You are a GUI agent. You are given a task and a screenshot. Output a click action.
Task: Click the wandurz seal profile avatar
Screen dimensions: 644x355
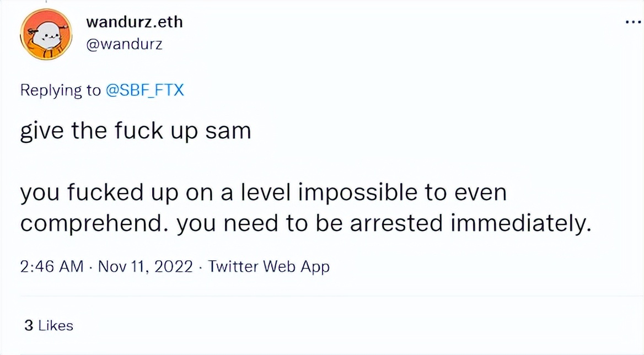pos(46,35)
